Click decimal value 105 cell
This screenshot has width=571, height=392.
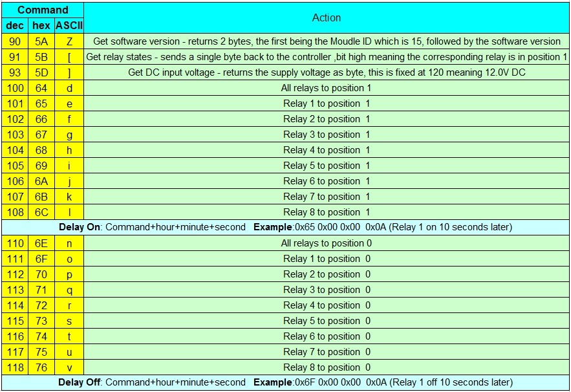pyautogui.click(x=15, y=166)
